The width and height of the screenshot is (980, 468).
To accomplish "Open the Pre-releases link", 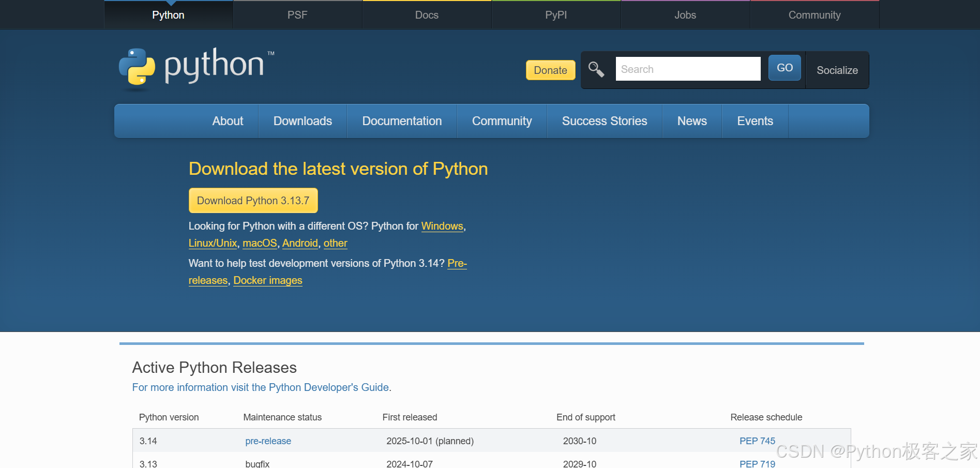I will click(457, 263).
